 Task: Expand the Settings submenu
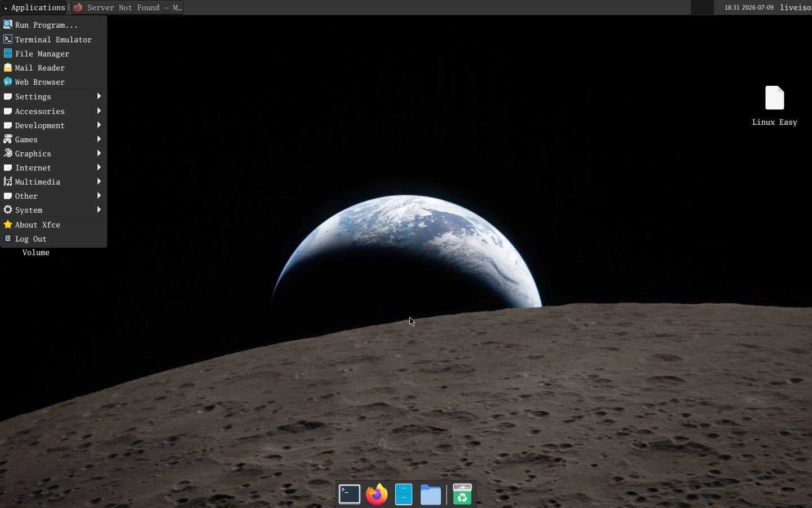point(54,97)
